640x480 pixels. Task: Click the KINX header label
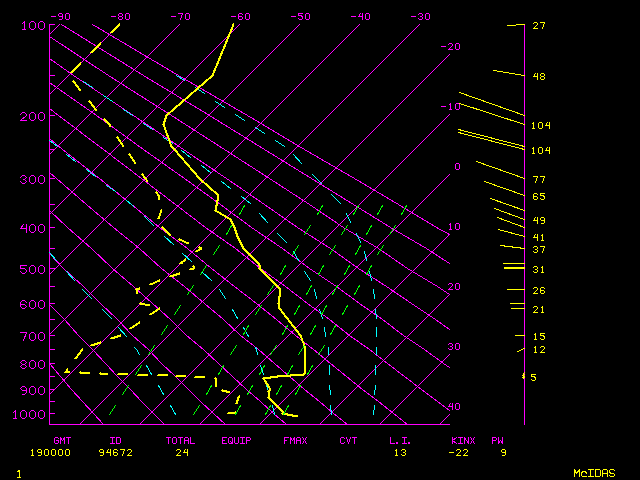click(x=462, y=440)
